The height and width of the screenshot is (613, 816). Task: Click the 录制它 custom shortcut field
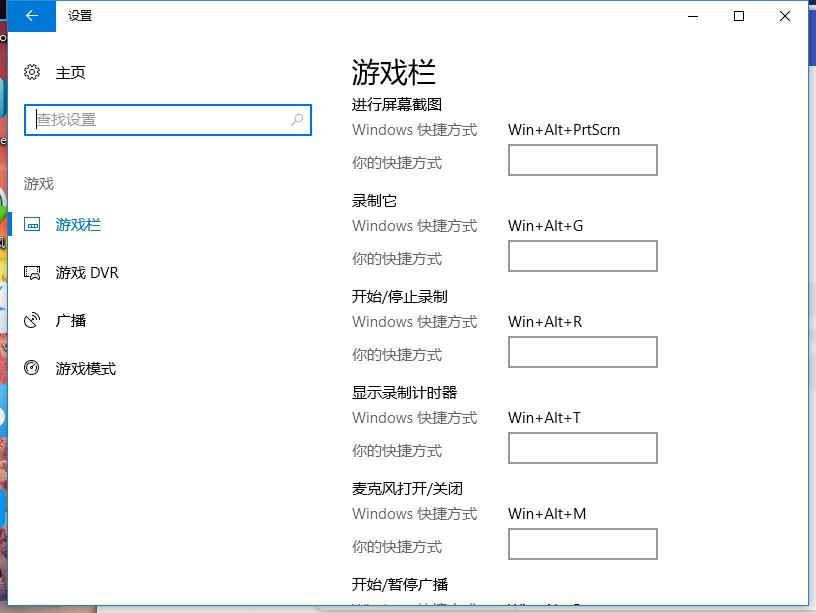click(x=582, y=256)
